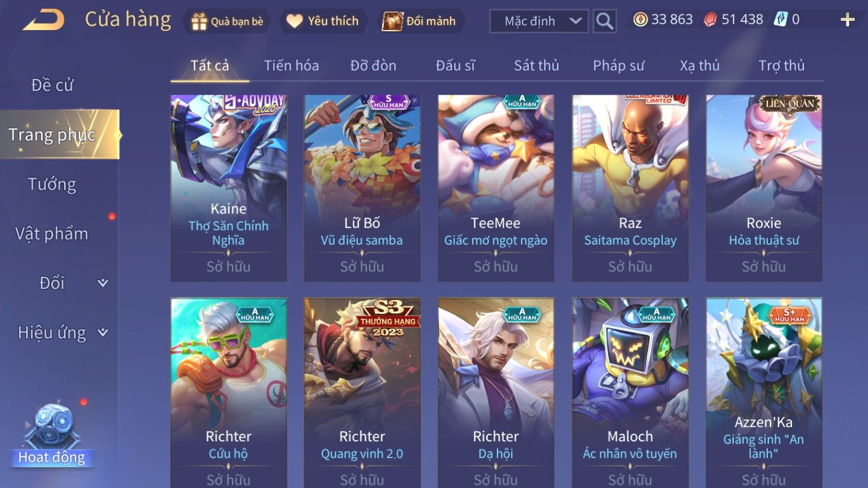Go to the Đề cử section

[52, 85]
